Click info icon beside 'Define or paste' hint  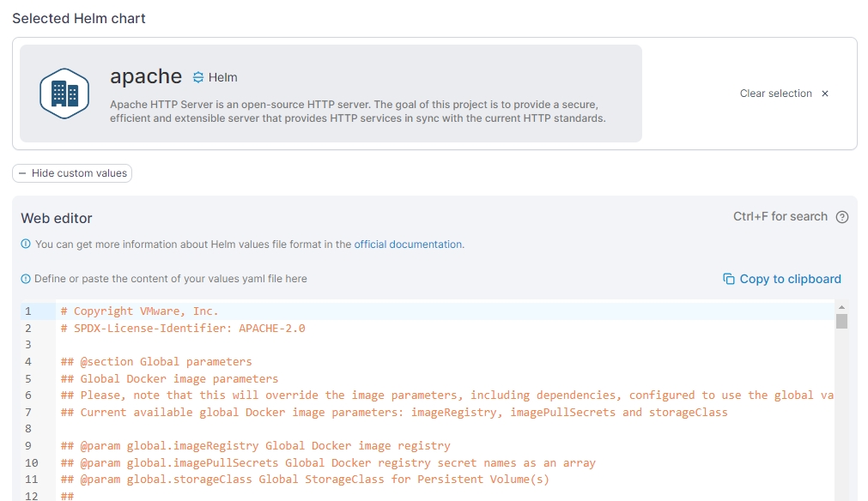pyautogui.click(x=26, y=279)
